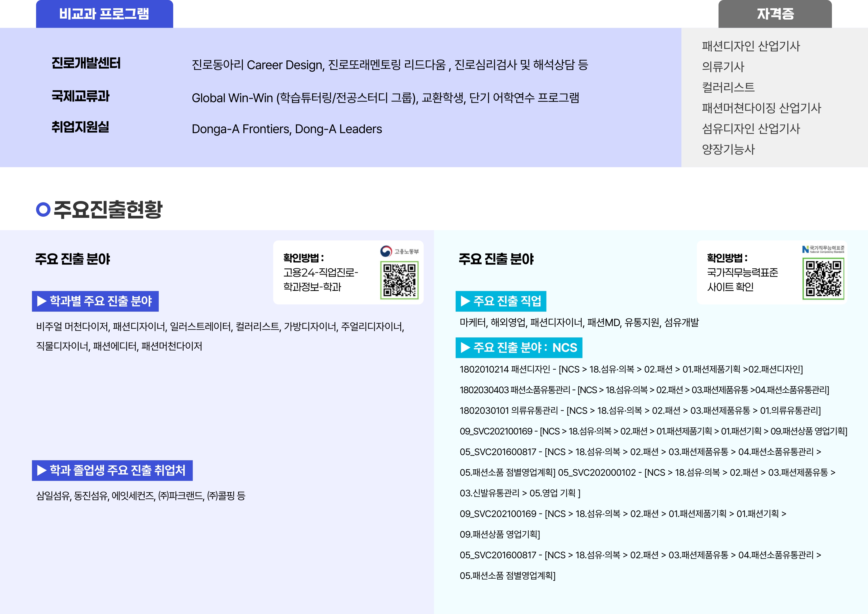Click the triangle before 주요 진출 직업
Image resolution: width=868 pixels, height=614 pixels.
point(465,301)
